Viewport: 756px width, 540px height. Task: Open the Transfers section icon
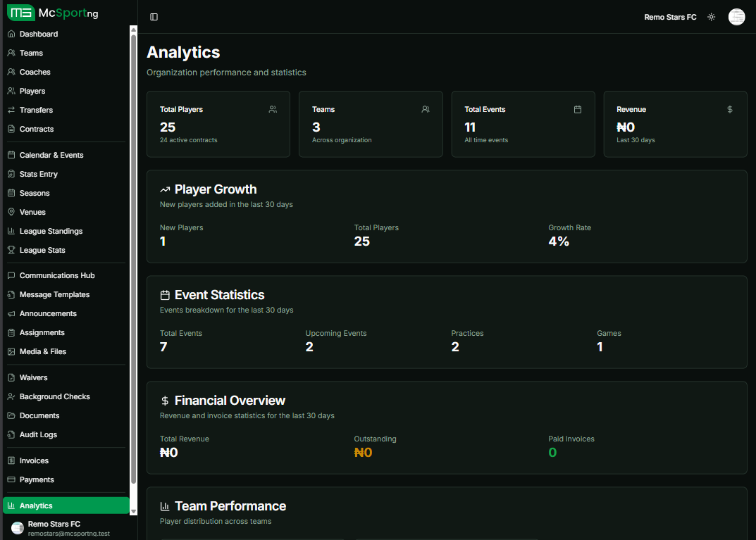11,110
